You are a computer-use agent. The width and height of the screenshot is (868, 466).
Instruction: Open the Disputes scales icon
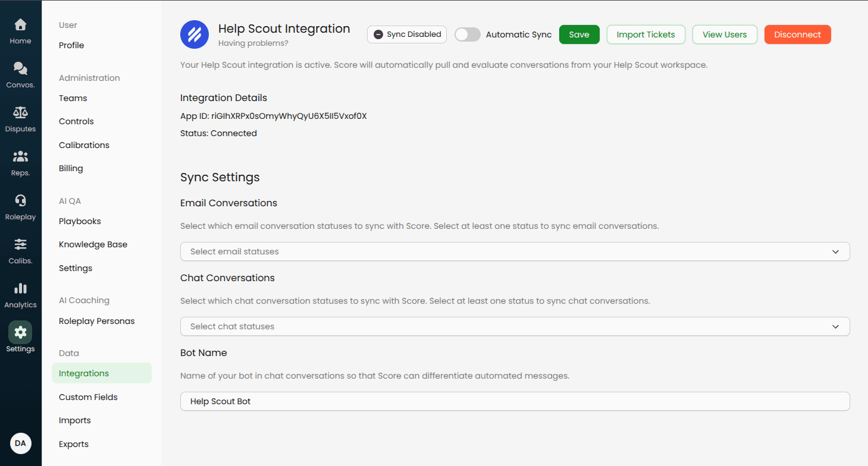[20, 112]
